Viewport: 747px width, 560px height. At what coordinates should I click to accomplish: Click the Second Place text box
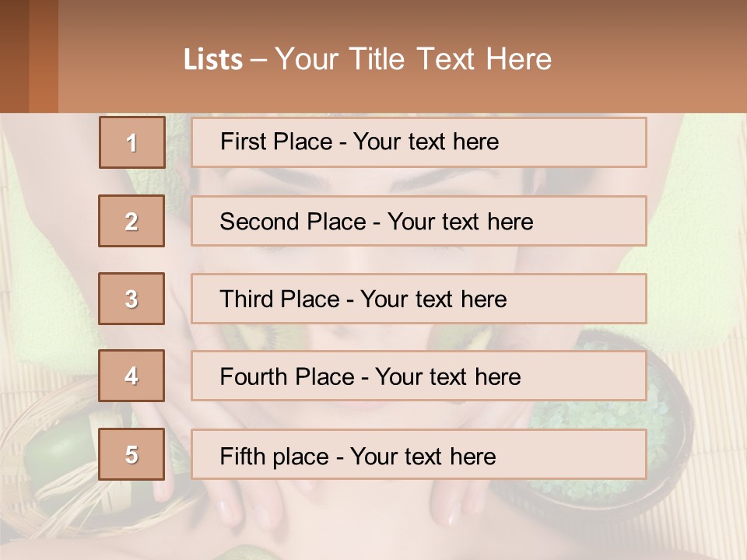[x=419, y=221]
